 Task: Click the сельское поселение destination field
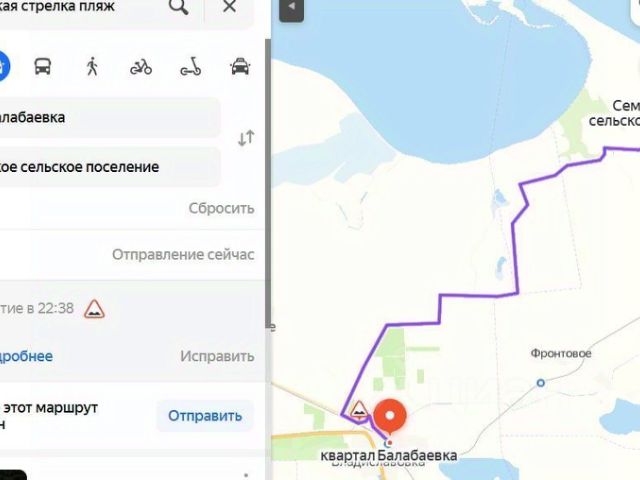[x=110, y=167]
